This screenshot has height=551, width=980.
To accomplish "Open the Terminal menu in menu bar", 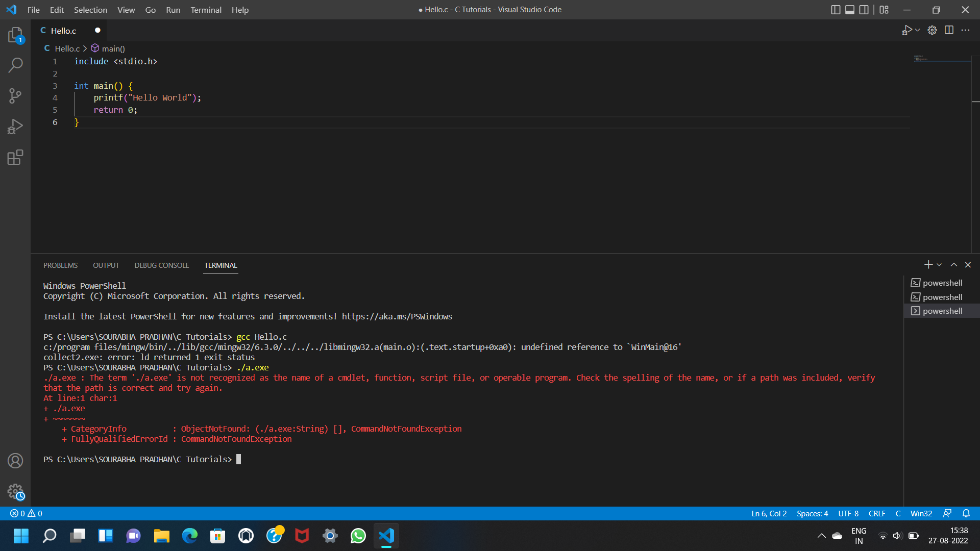I will (x=206, y=10).
